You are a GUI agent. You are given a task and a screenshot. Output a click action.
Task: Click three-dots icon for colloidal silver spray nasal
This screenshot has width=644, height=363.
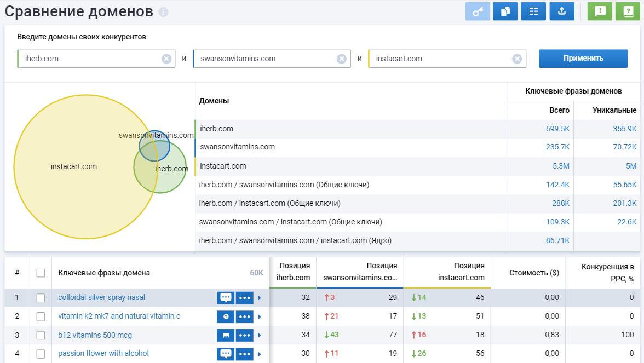[244, 298]
